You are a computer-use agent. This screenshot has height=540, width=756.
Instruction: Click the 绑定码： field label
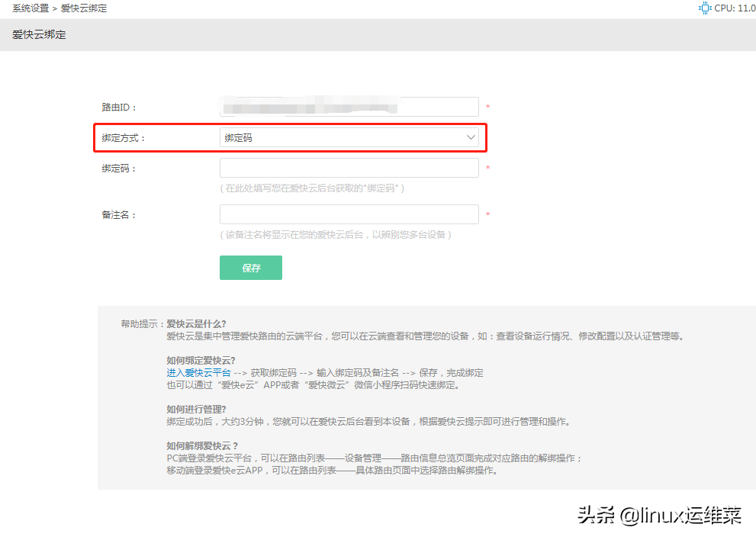click(x=119, y=169)
